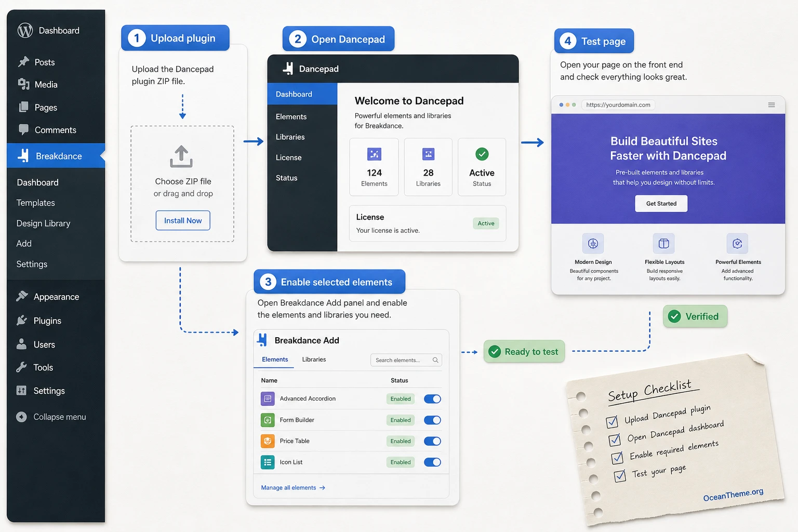798x532 pixels.
Task: Click the Users person icon
Action: pos(21,344)
